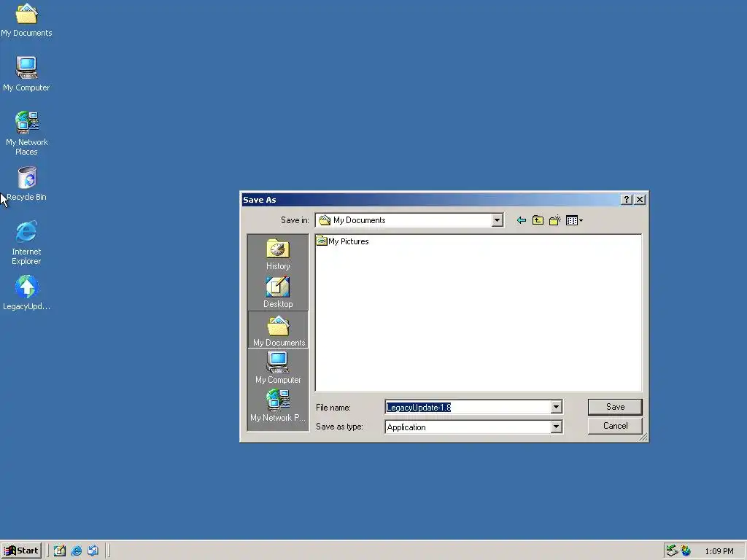Screen dimensions: 747x560
Task: Select the LegacyUpdate desktop icon
Action: pos(27,292)
